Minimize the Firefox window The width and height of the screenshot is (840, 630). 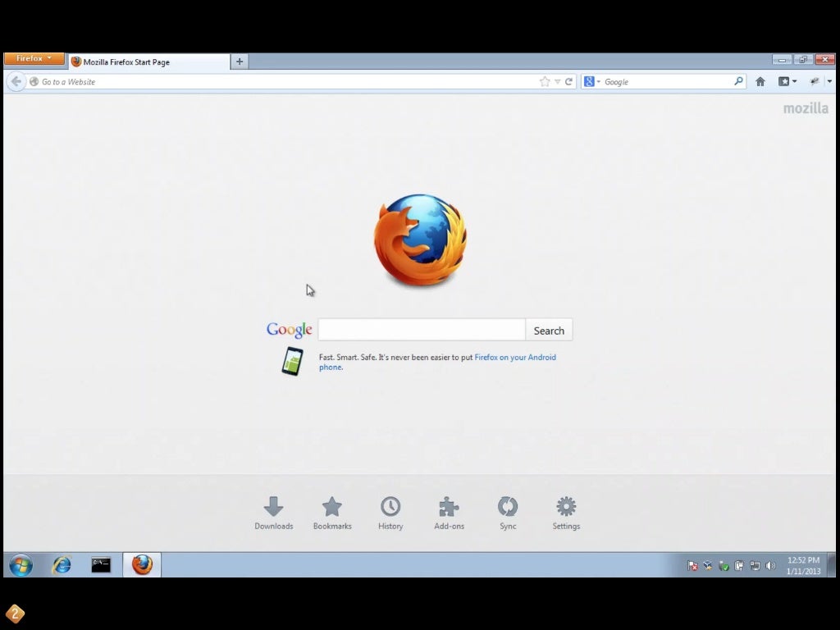[x=782, y=59]
